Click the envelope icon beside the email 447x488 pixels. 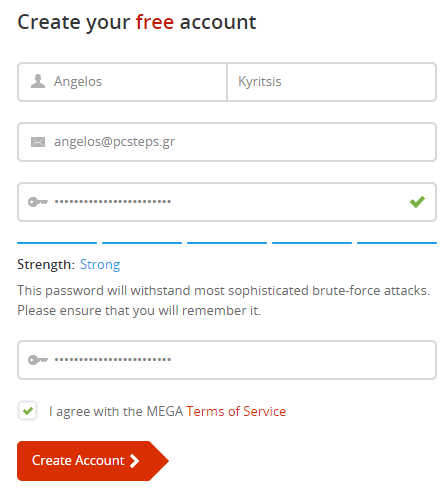(38, 142)
